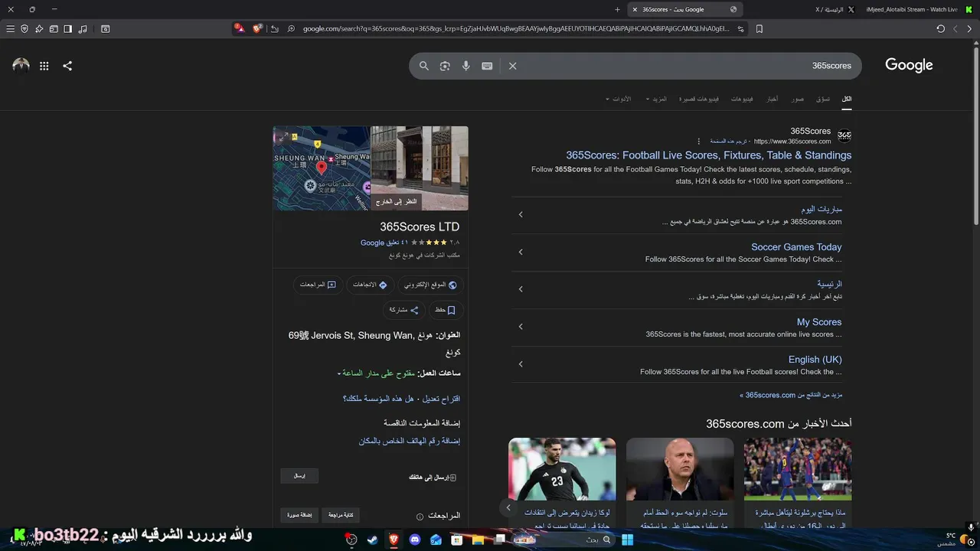The width and height of the screenshot is (980, 551).
Task: Open the Google apps grid
Action: click(x=44, y=66)
